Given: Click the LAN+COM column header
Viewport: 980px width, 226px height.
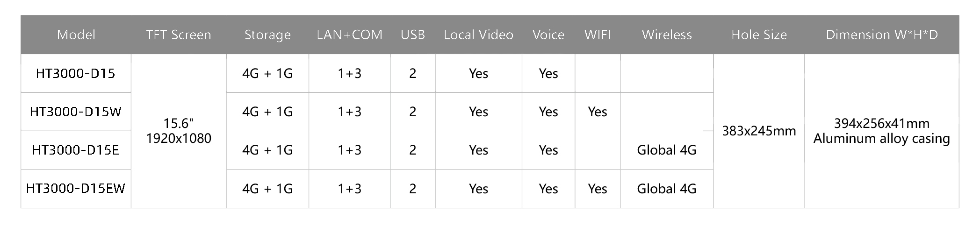Looking at the screenshot, I should coord(349,35).
